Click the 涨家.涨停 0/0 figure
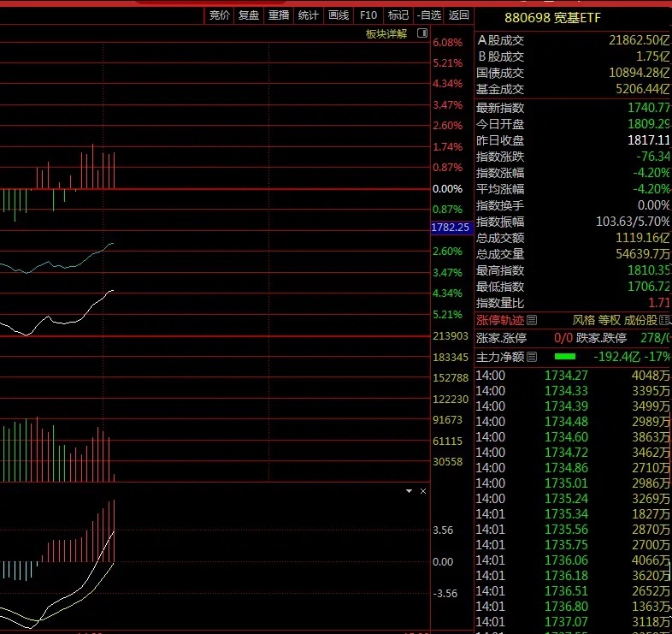The image size is (672, 634). point(563,338)
